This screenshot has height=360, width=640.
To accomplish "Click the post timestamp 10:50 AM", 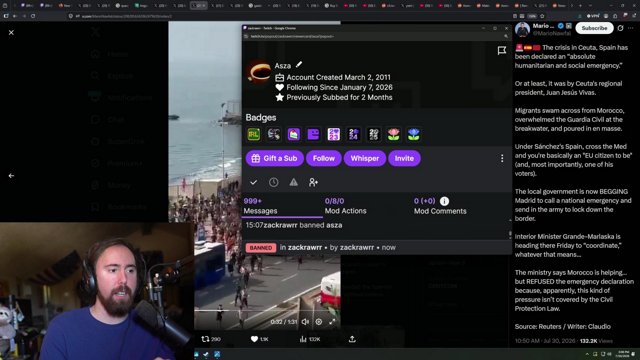I will pyautogui.click(x=527, y=340).
